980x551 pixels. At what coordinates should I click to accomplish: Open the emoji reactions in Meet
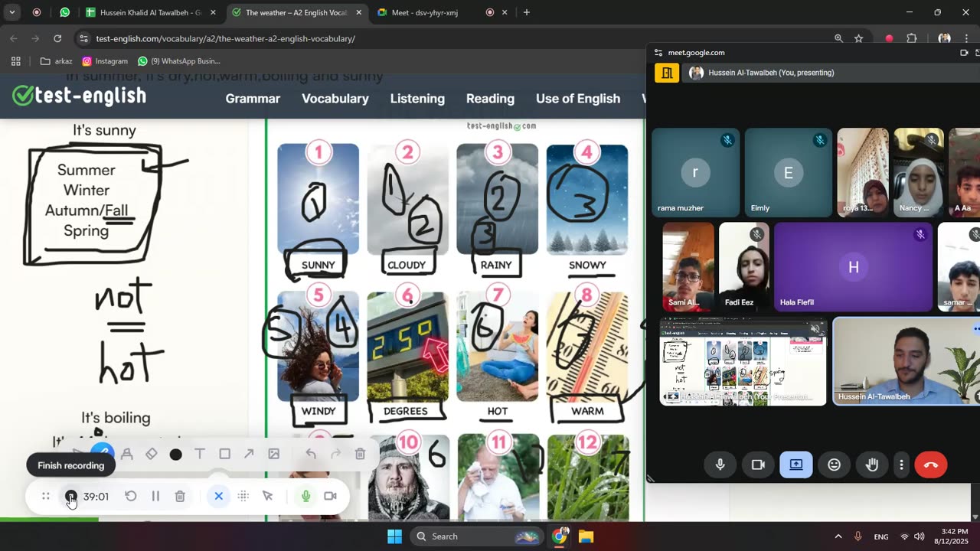835,465
